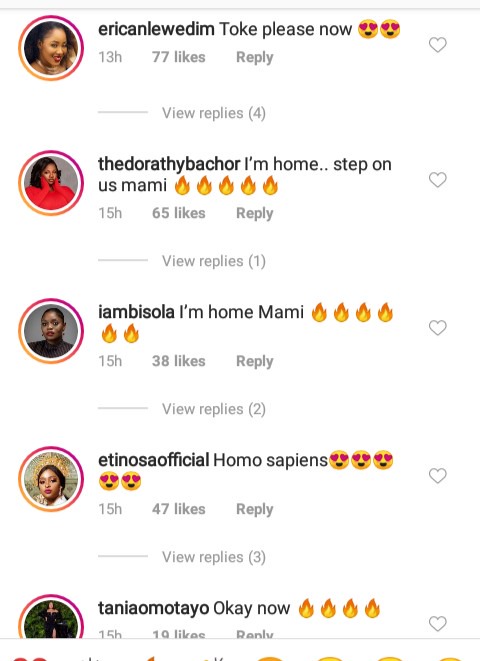The height and width of the screenshot is (661, 480).
Task: Open etinosaofficial's profile avatar
Action: pos(51,479)
